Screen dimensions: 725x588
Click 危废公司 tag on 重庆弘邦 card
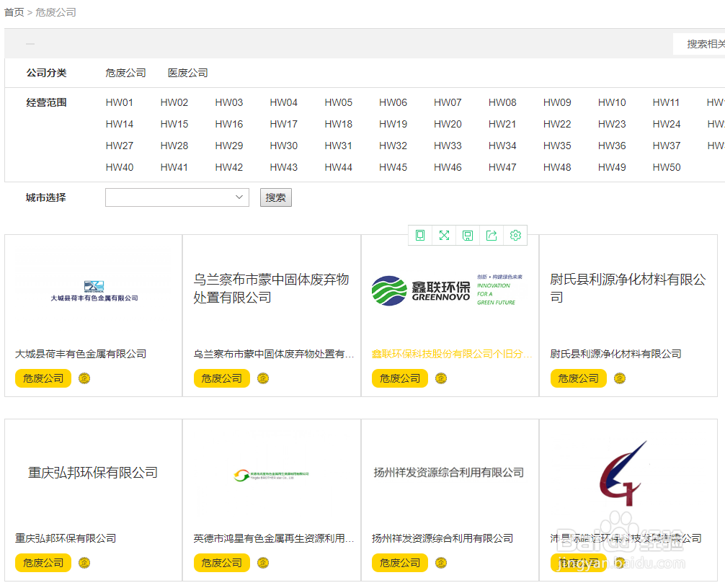point(43,563)
